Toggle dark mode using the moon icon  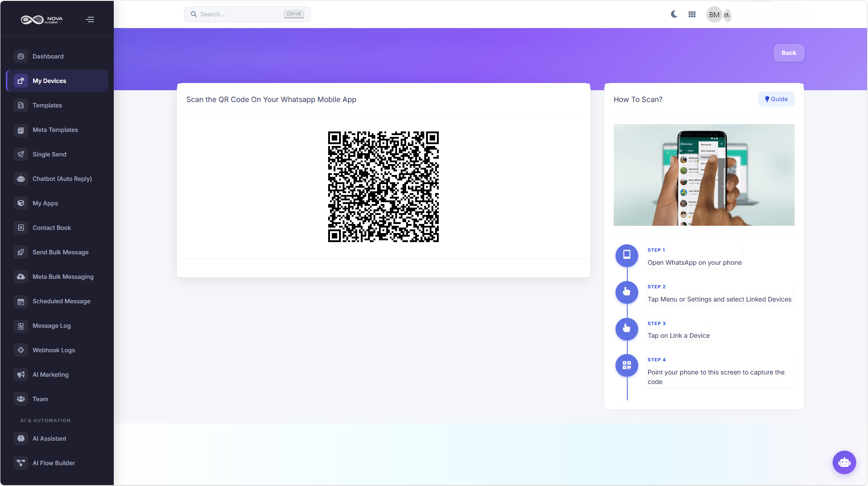674,14
